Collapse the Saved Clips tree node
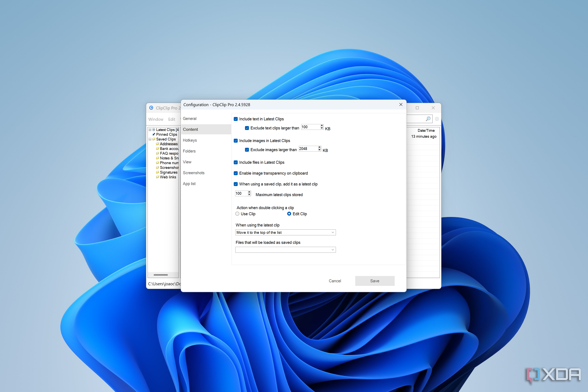 pos(150,139)
